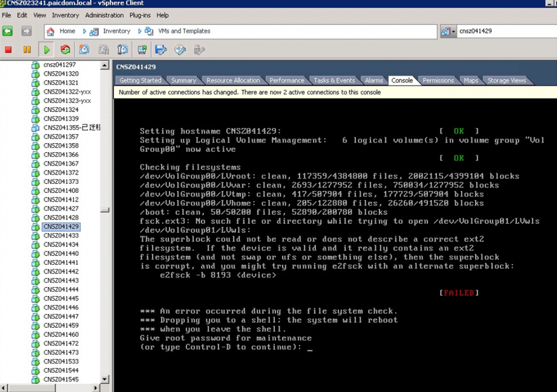
Task: Click Inventory icon in the breadcrumb
Action: click(94, 32)
